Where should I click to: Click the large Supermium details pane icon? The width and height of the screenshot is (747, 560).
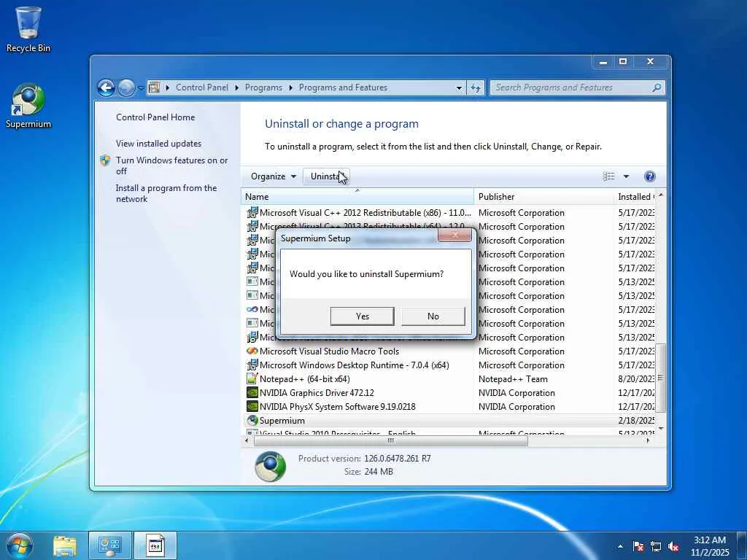271,467
